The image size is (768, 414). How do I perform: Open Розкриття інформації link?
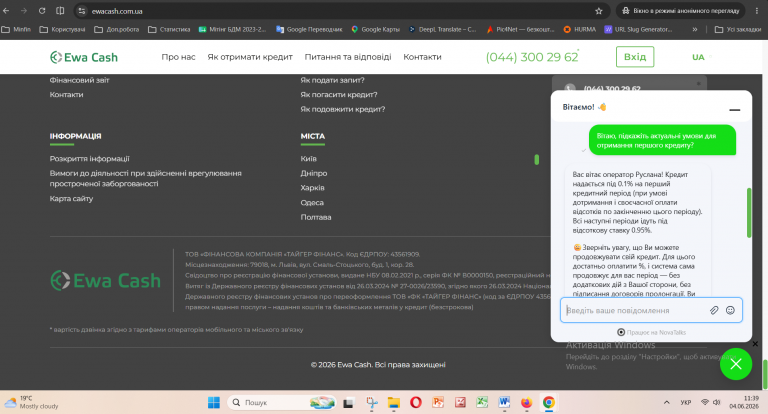pyautogui.click(x=89, y=159)
